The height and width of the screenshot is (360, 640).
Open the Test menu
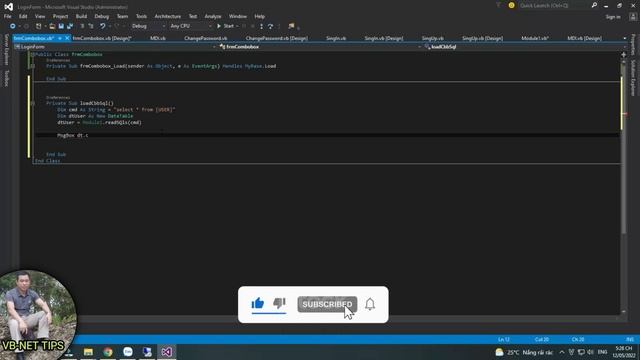(193, 16)
